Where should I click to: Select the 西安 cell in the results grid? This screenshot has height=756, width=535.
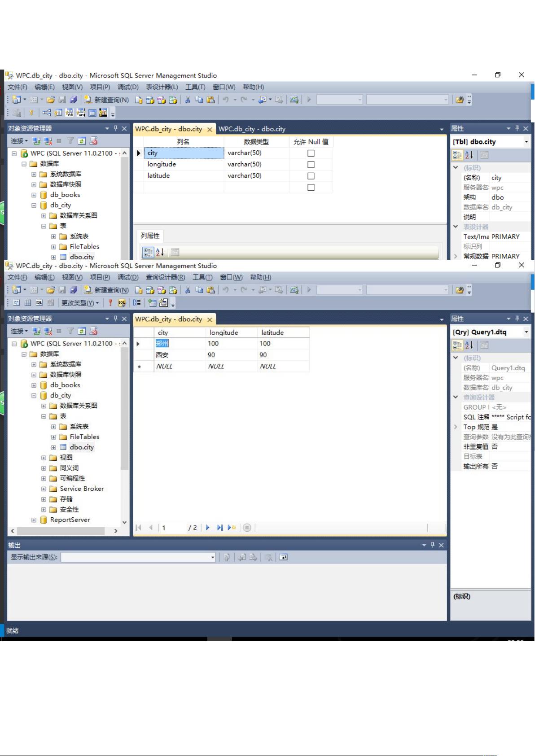point(180,355)
